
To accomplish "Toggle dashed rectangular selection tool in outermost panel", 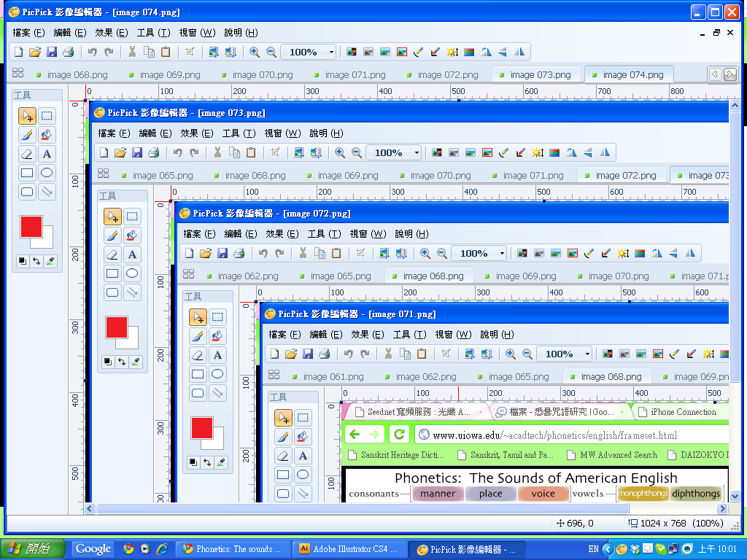I will [47, 116].
